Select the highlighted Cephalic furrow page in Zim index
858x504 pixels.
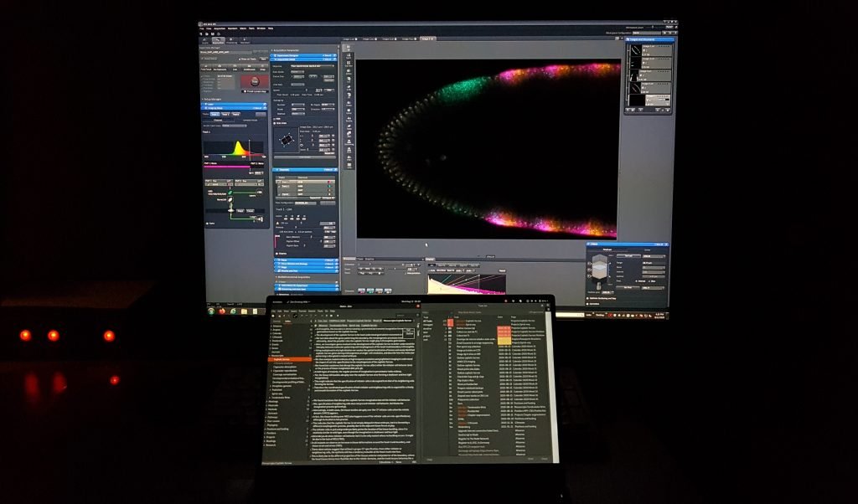pyautogui.click(x=290, y=359)
